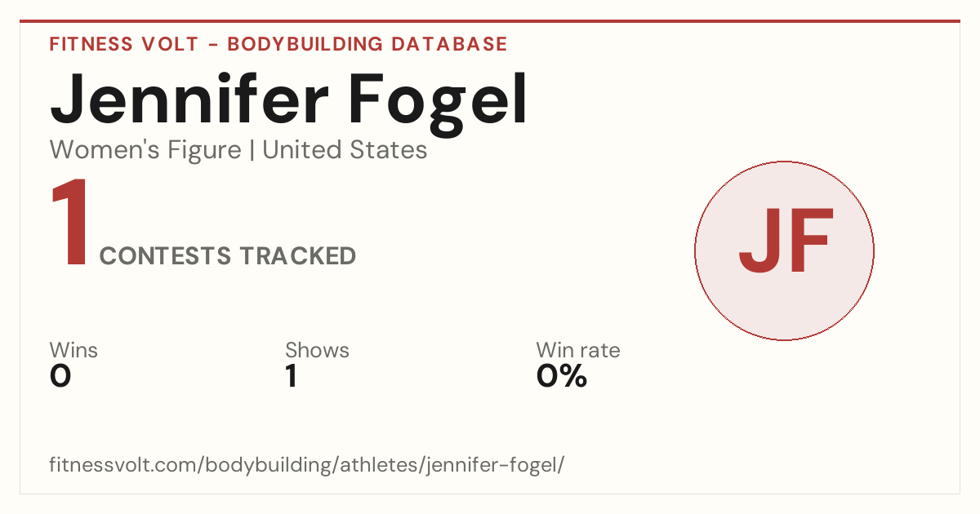
Task: Click the Win rate label
Action: point(578,350)
